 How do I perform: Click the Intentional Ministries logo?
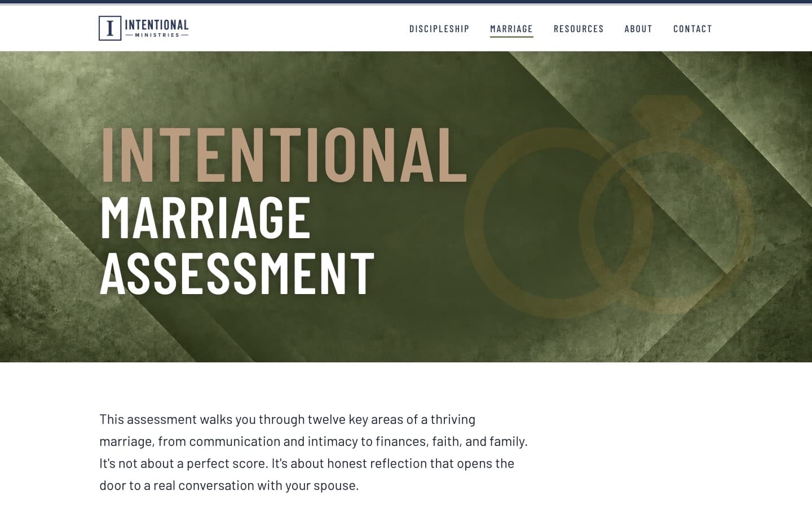point(144,28)
